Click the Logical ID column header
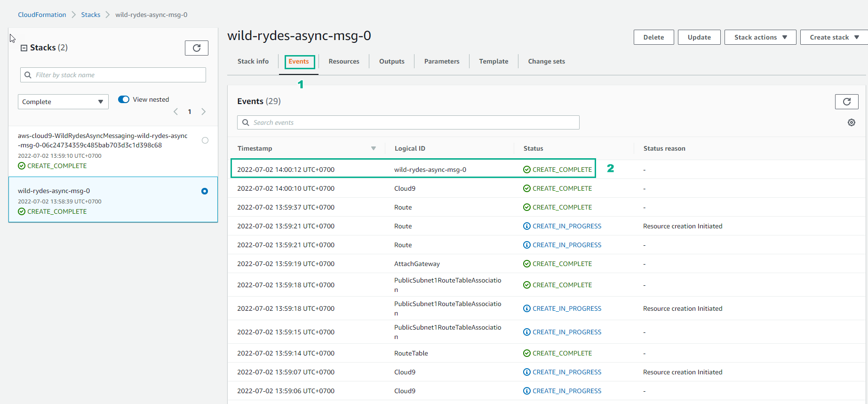Screen dimensions: 868x404 click(x=410, y=148)
